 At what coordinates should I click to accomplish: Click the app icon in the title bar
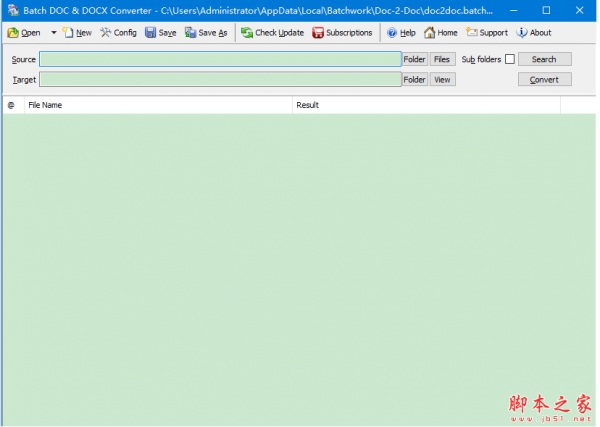pyautogui.click(x=13, y=10)
